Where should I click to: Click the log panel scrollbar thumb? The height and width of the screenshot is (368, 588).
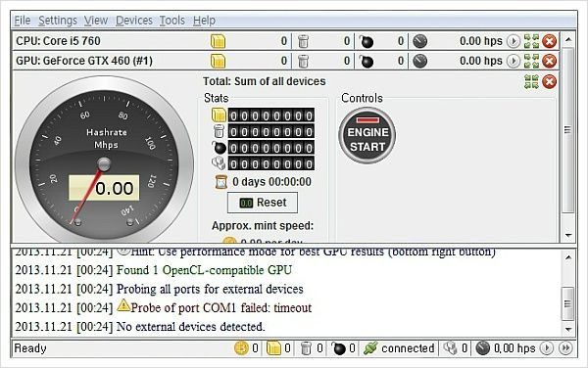point(568,304)
